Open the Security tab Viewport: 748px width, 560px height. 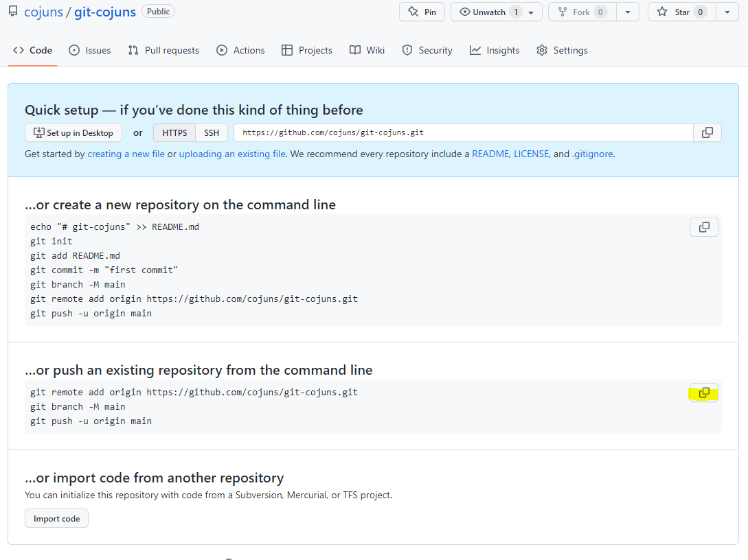[x=427, y=50]
